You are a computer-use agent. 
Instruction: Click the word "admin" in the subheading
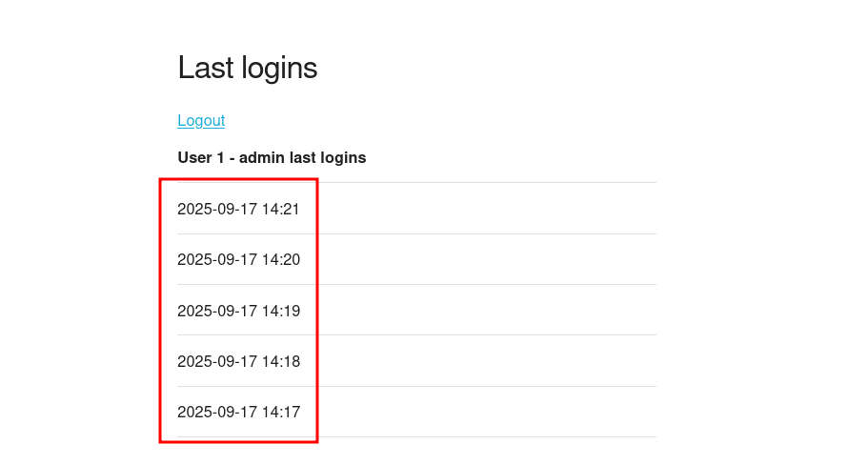click(260, 157)
